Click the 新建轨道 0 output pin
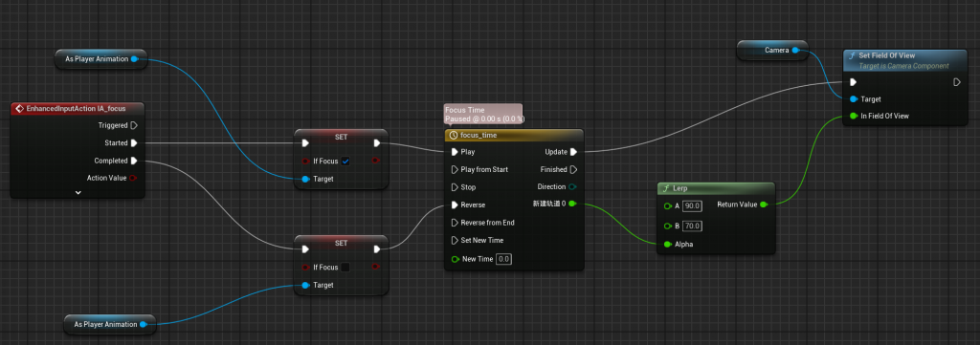Screen dimensions: 980x345 point(572,204)
